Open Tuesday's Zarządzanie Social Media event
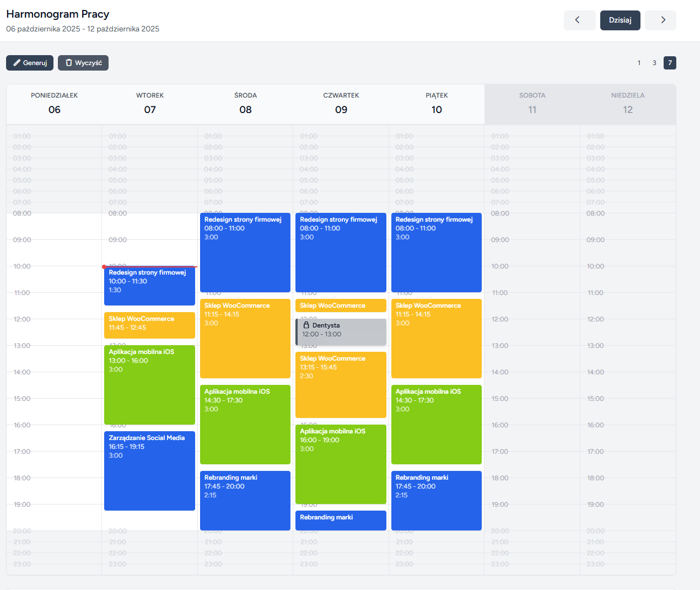Viewport: 700px width, 590px height. [x=149, y=470]
